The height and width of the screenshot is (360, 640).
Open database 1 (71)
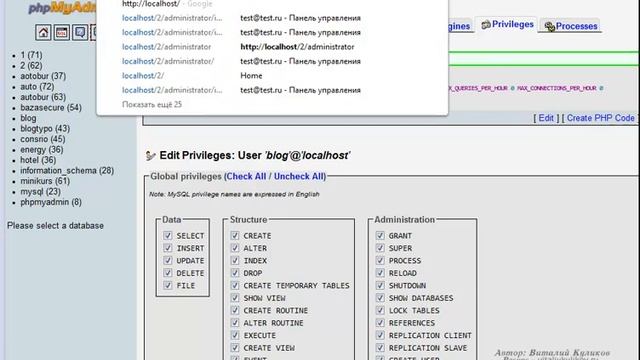31,55
